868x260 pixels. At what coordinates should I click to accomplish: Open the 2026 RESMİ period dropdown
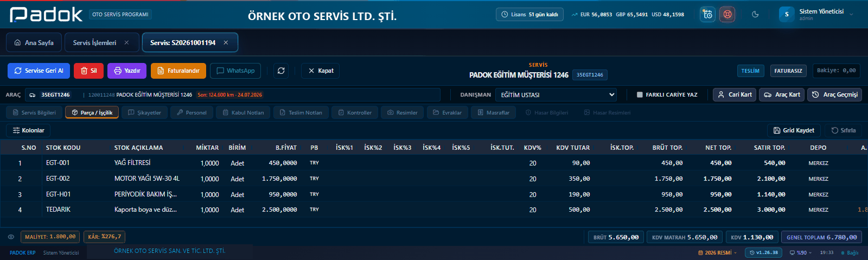pos(718,252)
